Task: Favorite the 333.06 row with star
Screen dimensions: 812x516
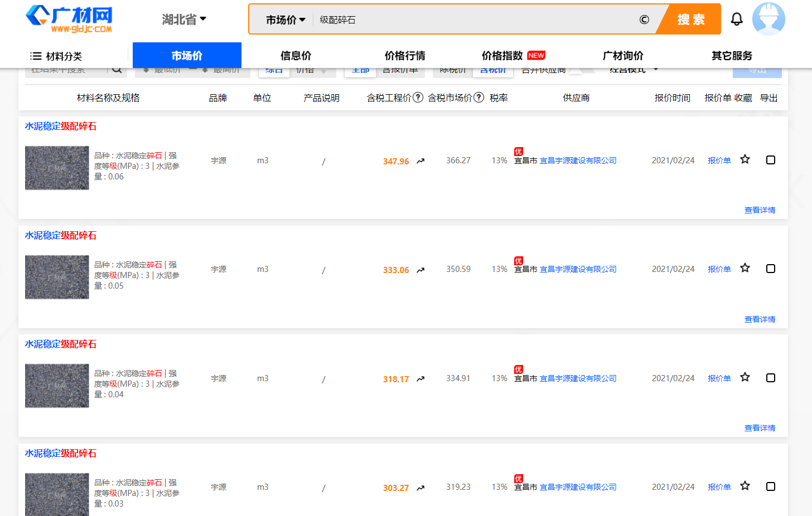Action: pos(745,268)
